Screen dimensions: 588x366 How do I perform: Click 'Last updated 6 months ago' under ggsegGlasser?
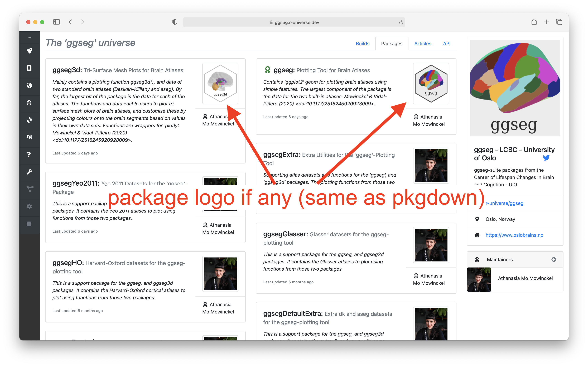pos(288,282)
